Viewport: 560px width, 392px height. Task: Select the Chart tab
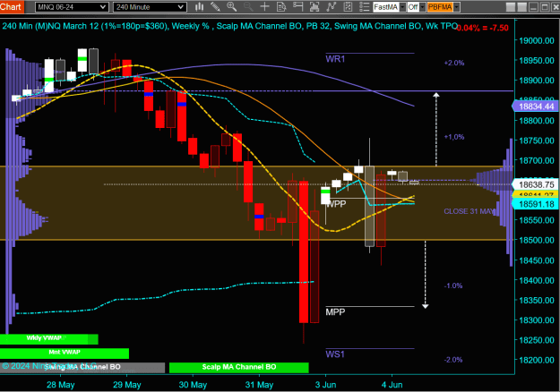[12, 7]
